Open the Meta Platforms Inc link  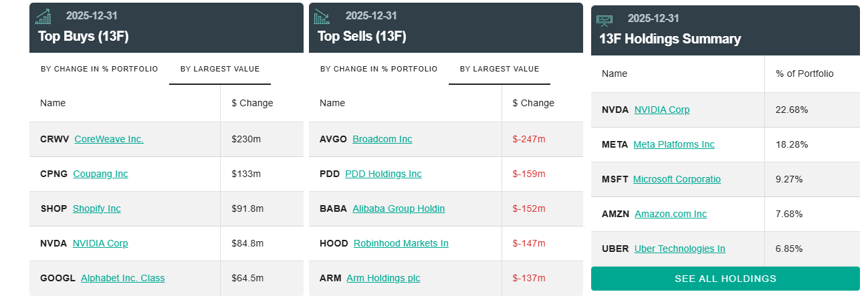(x=674, y=144)
